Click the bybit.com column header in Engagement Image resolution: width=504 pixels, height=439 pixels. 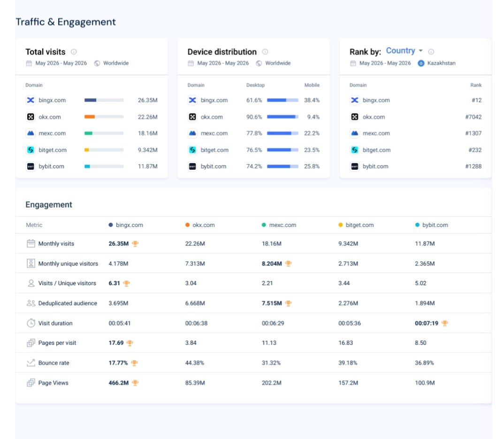(x=432, y=225)
